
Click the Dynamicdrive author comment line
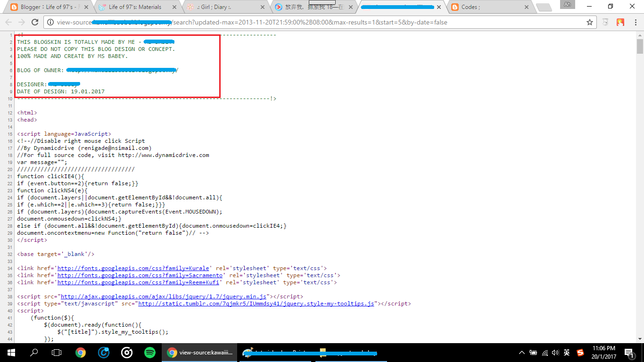click(84, 148)
